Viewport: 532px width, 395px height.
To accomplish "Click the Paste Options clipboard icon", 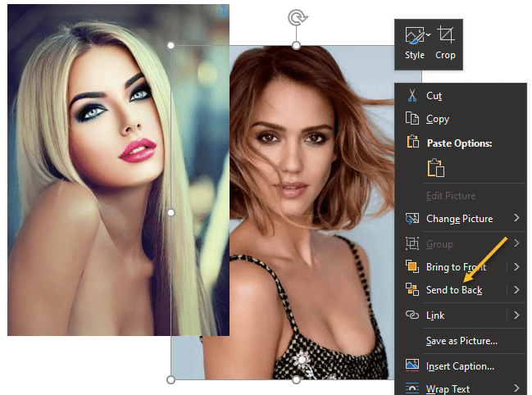I will click(x=436, y=168).
